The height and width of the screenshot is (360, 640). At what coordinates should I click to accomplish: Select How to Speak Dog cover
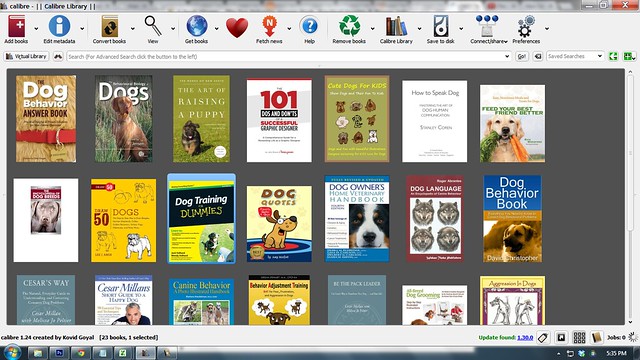[435, 121]
